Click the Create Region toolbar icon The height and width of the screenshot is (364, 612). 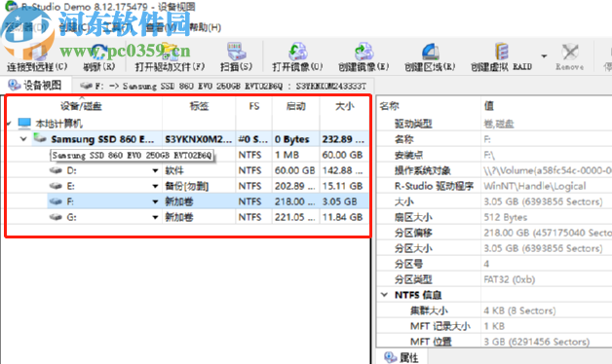430,52
